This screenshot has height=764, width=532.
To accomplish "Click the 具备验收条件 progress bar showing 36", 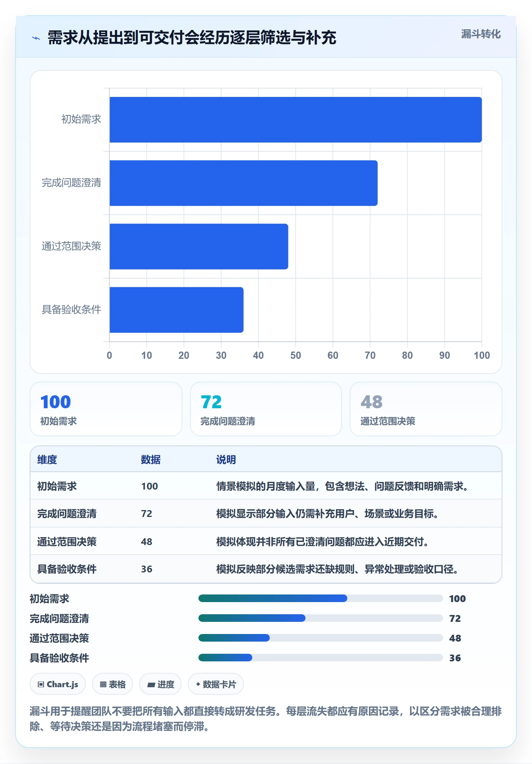I will click(320, 658).
